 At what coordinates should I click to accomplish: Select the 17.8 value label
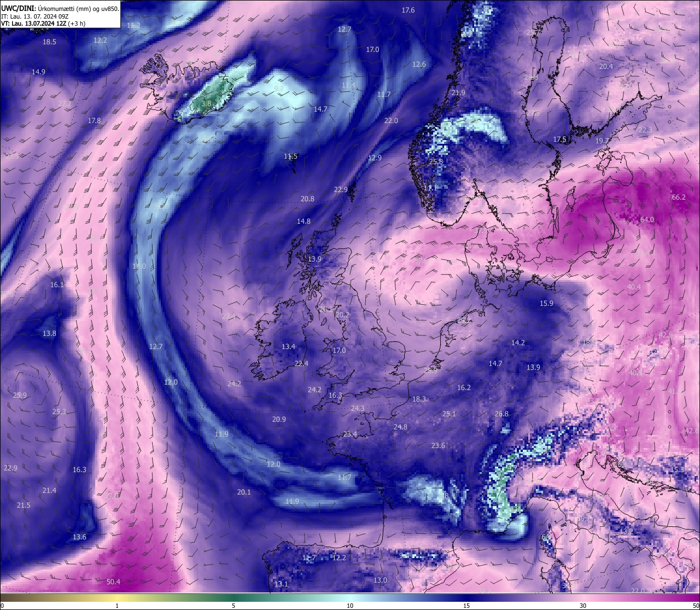coord(94,120)
